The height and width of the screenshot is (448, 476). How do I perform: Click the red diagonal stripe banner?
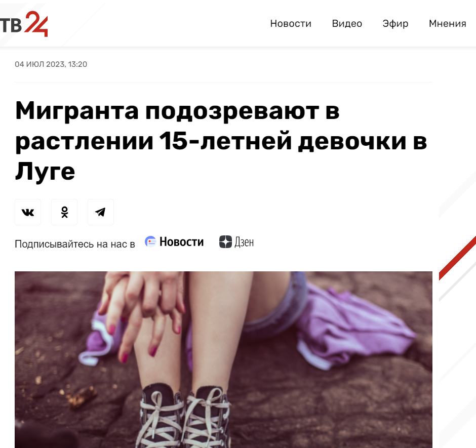tap(457, 258)
